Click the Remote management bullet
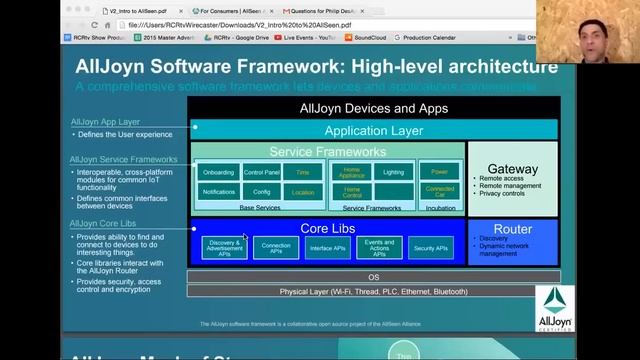 point(510,186)
